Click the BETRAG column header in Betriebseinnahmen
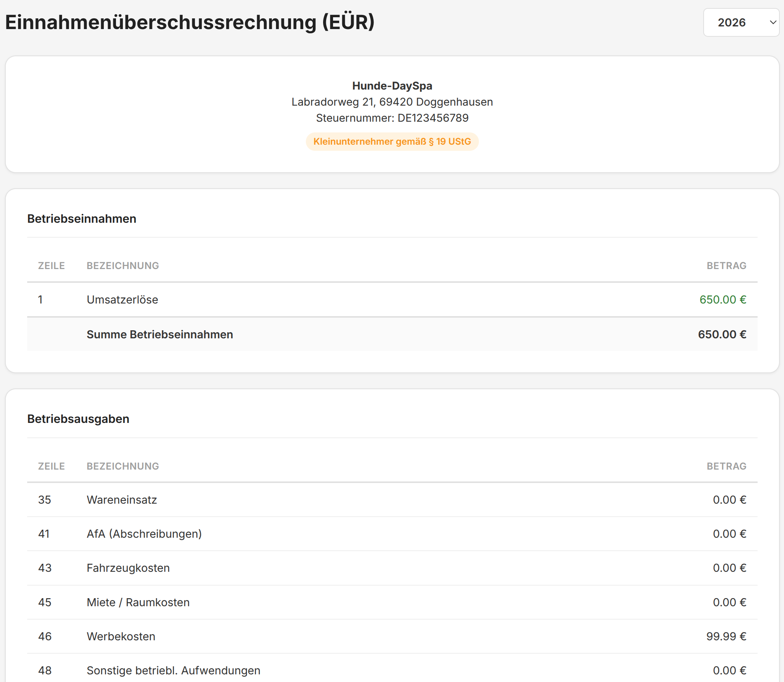Image resolution: width=784 pixels, height=682 pixels. point(726,266)
